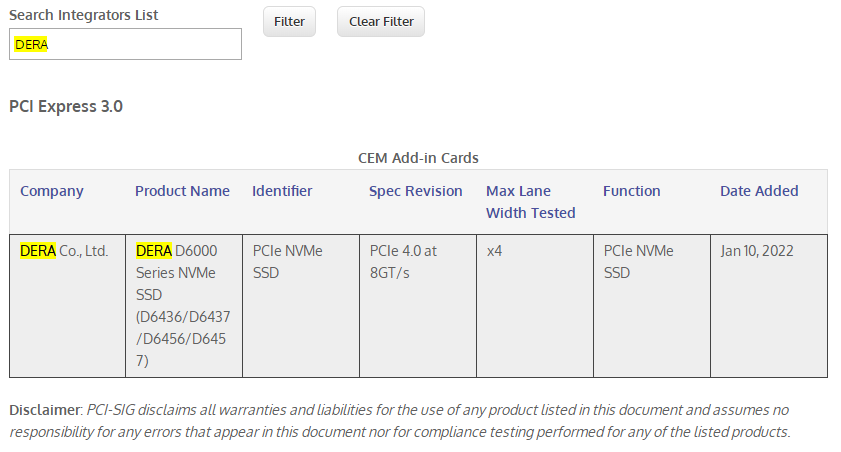Click the Clear Filter button
Image resolution: width=841 pixels, height=452 pixels.
point(381,22)
